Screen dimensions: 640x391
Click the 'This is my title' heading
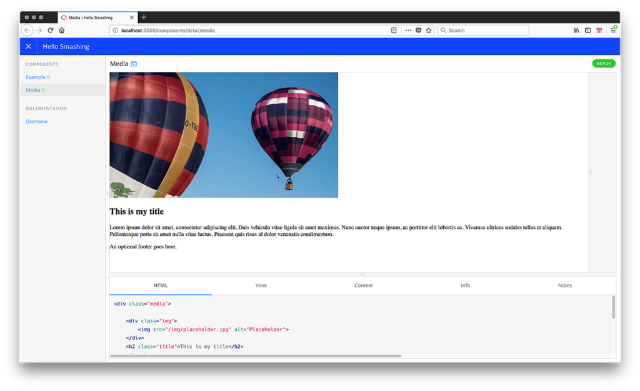pos(136,211)
